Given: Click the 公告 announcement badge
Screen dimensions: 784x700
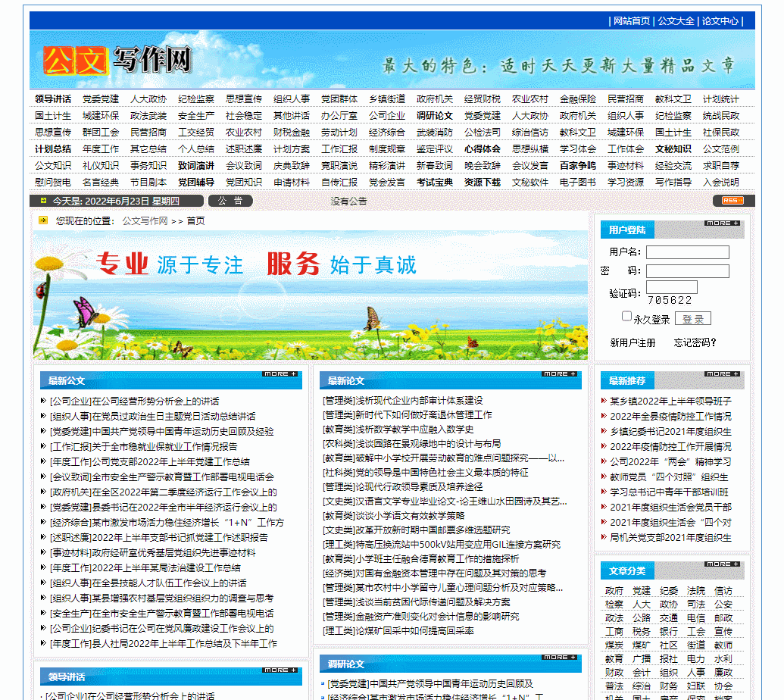Looking at the screenshot, I should [x=230, y=201].
